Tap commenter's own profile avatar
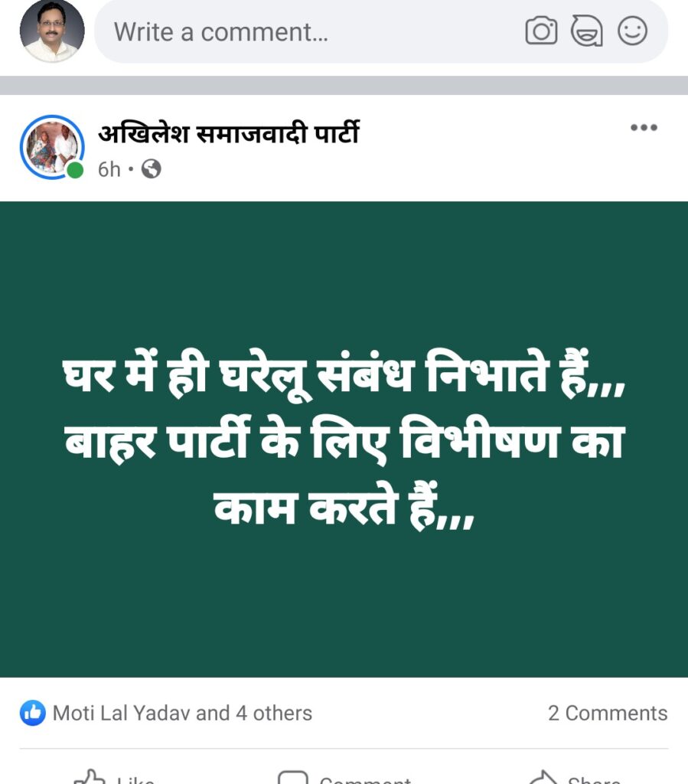The width and height of the screenshot is (688, 784). click(x=52, y=31)
